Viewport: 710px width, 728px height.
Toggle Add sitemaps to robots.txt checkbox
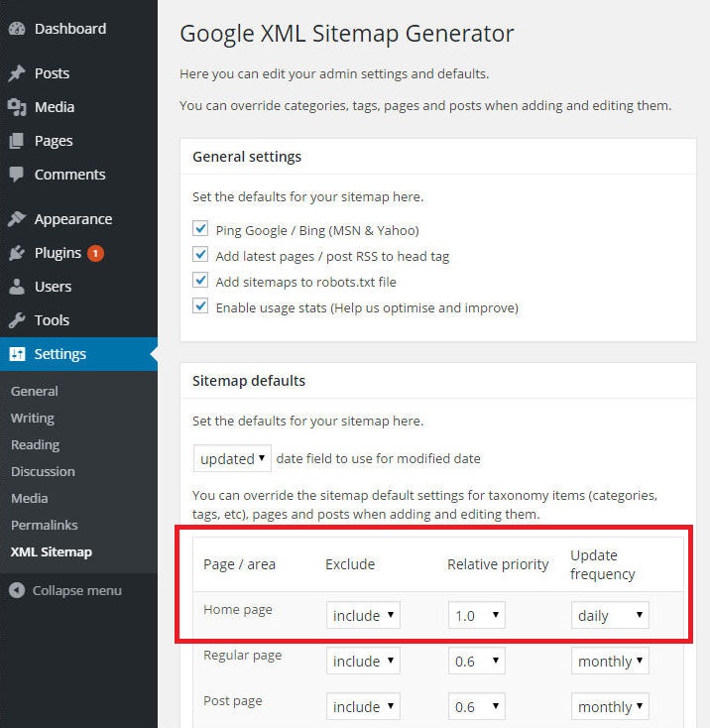coord(199,282)
